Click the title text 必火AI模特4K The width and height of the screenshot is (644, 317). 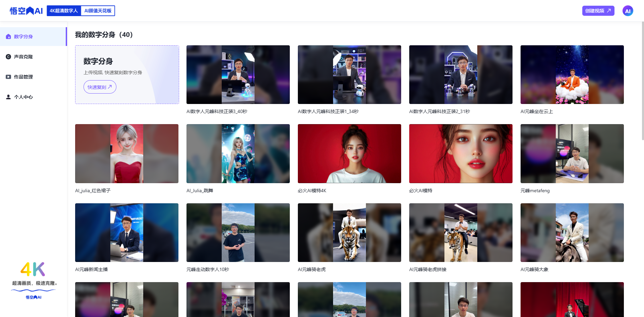(312, 191)
